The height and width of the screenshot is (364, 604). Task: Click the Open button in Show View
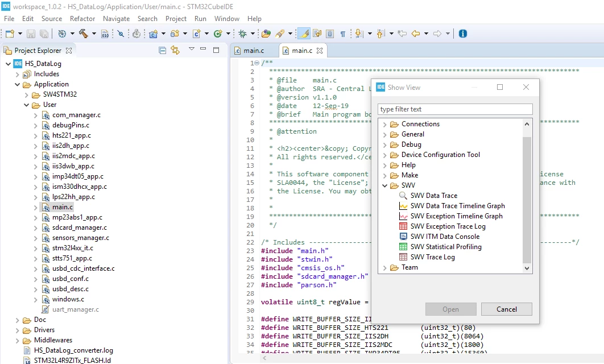pyautogui.click(x=450, y=309)
